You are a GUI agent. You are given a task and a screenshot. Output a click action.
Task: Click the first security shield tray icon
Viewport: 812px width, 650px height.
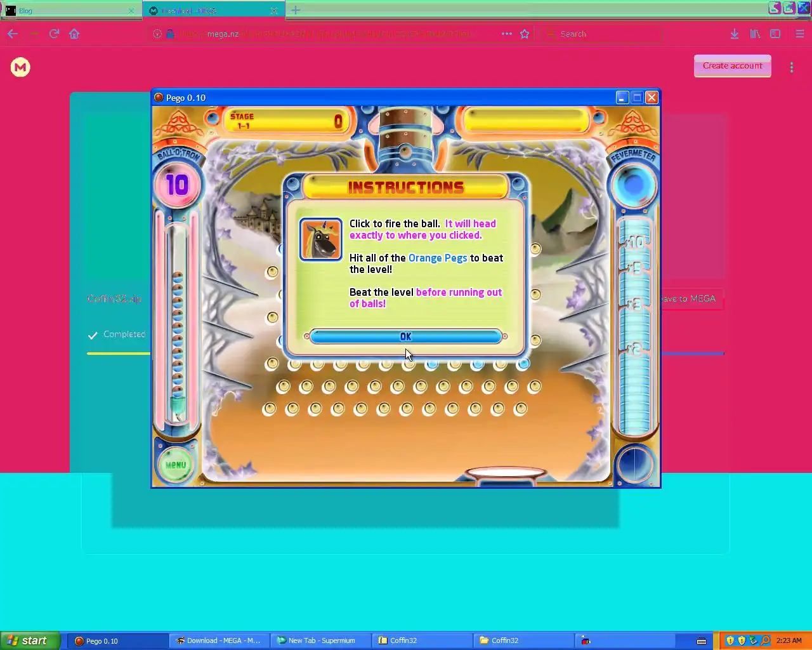tap(730, 640)
